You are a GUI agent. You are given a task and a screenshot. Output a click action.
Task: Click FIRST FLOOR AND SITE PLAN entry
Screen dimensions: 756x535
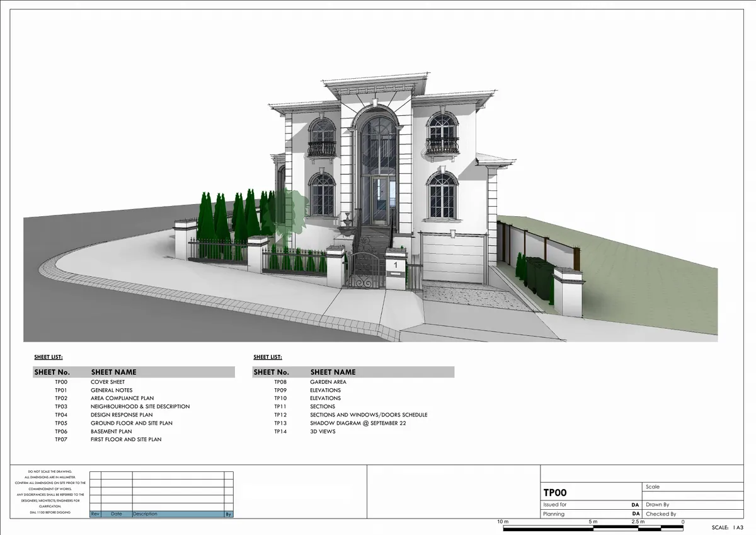pyautogui.click(x=126, y=439)
